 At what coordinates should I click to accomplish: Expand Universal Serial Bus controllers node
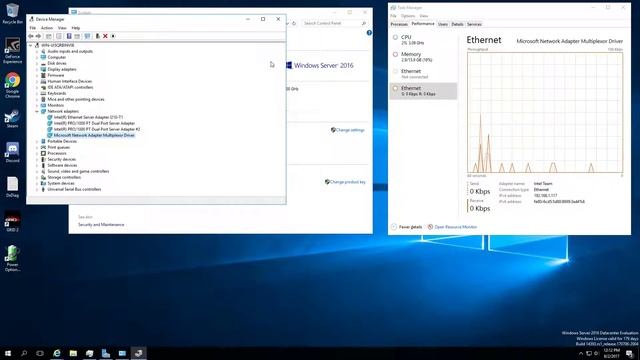[37, 189]
